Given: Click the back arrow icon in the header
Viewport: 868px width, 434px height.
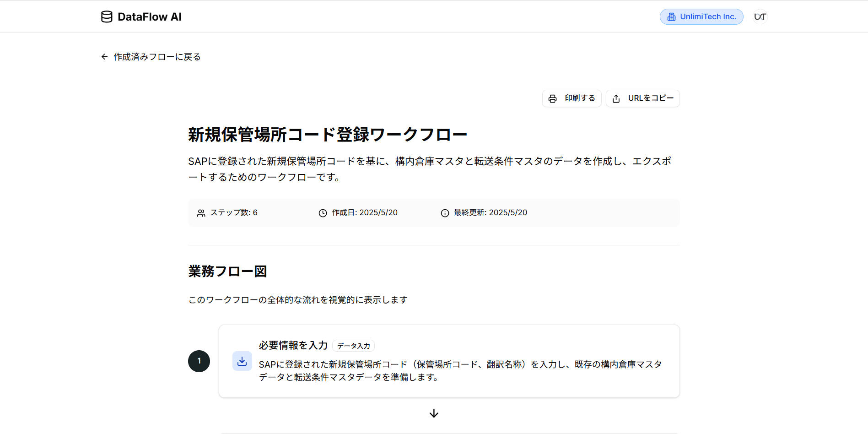Looking at the screenshot, I should (104, 56).
